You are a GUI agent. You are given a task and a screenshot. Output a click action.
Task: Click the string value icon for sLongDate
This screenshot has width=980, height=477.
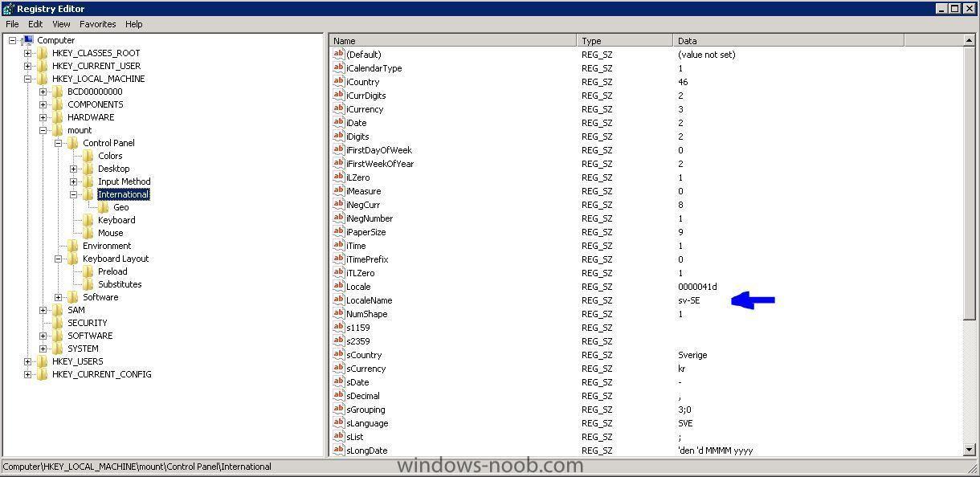click(x=338, y=450)
